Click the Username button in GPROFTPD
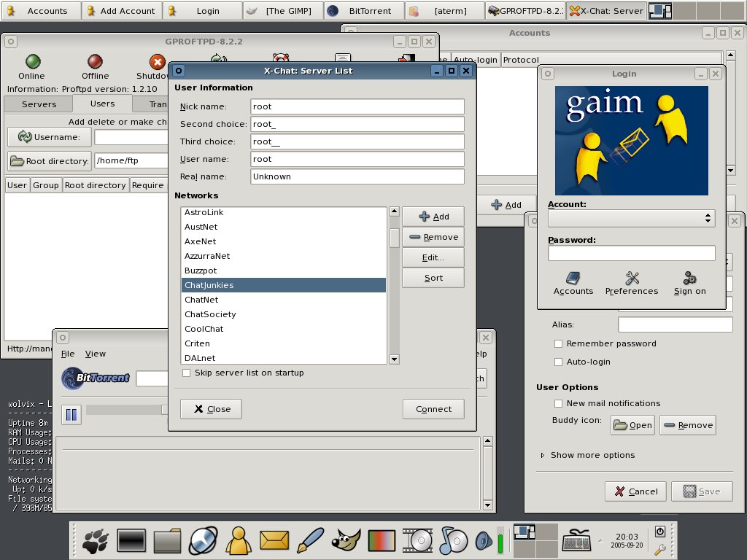Screen dimensions: 747x560 click(x=49, y=137)
